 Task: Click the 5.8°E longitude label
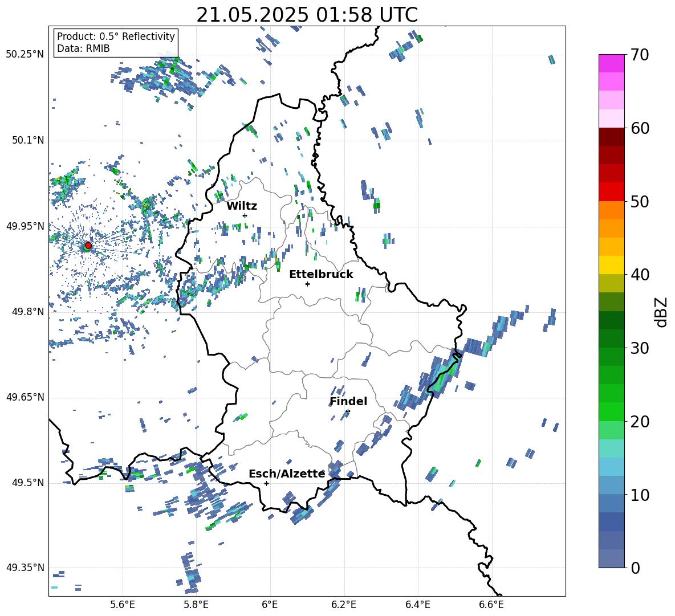tap(196, 605)
